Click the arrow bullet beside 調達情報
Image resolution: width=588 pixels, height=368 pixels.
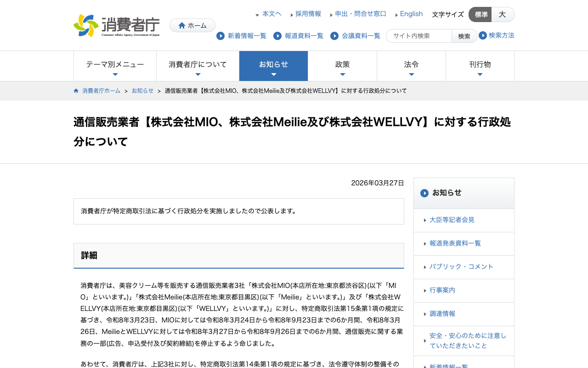coord(425,314)
